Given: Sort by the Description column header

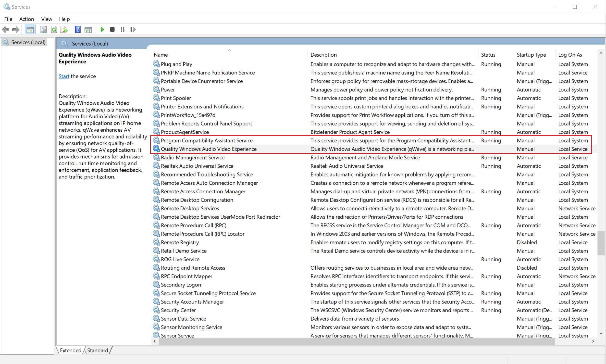Looking at the screenshot, I should (x=393, y=55).
